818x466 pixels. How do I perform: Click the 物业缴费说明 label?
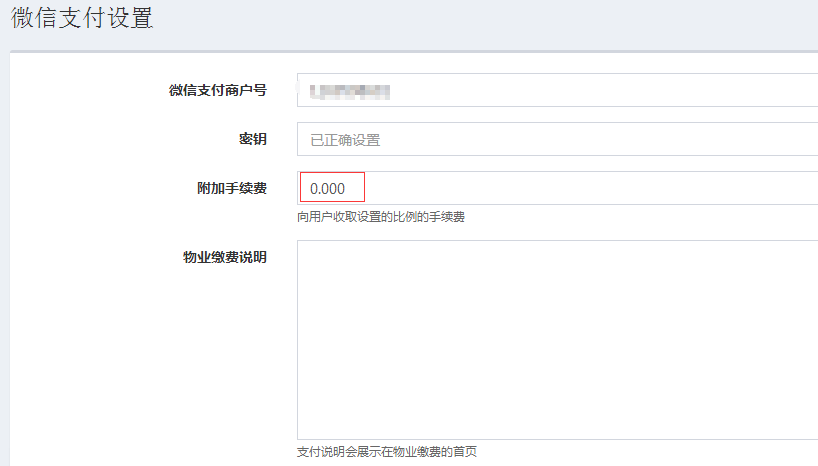pyautogui.click(x=225, y=257)
